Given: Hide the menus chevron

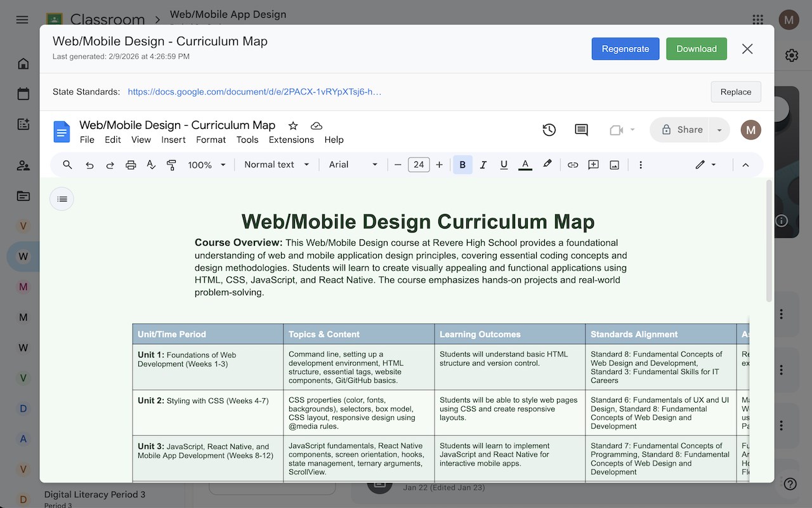Looking at the screenshot, I should pos(745,164).
